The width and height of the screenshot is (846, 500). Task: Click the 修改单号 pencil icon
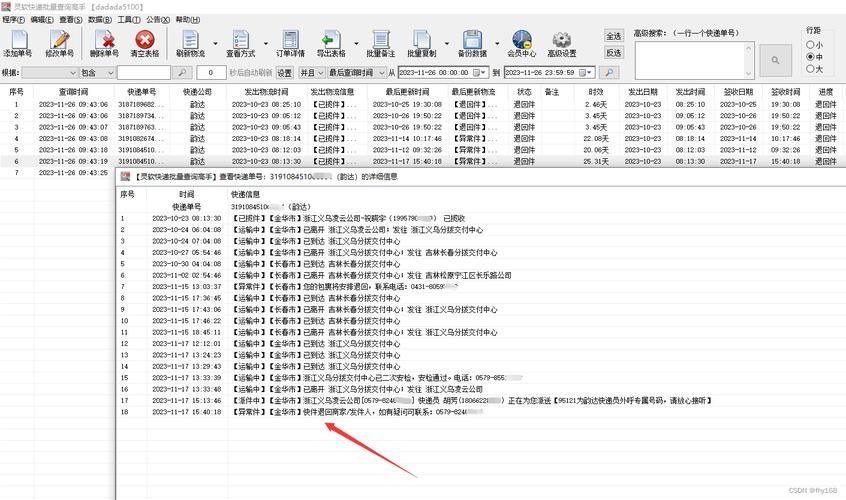[59, 40]
